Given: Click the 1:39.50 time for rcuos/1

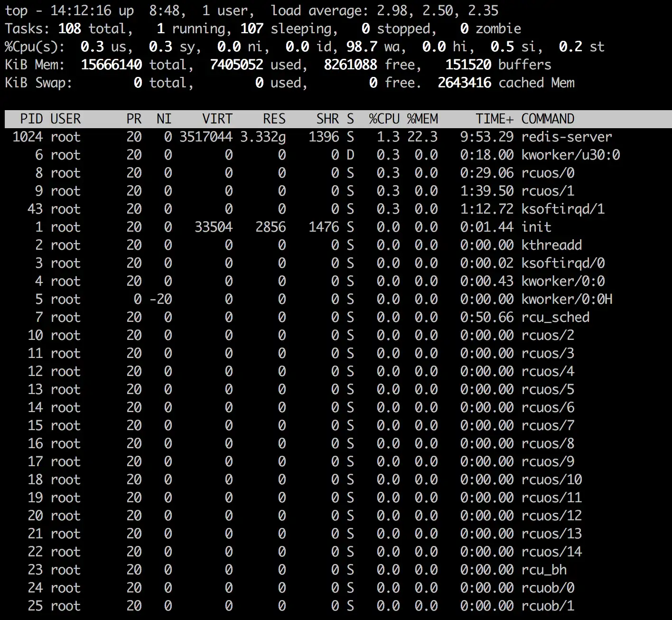Looking at the screenshot, I should [487, 191].
